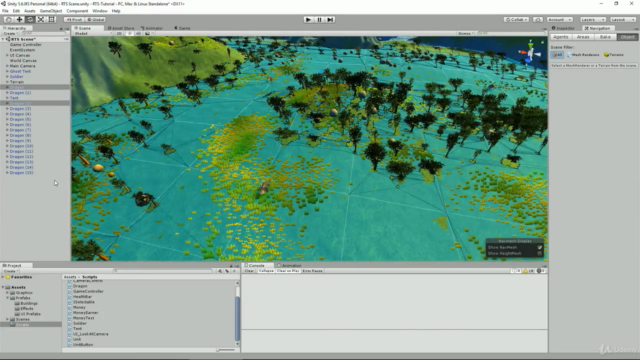Toggle 2D scene view mode
Viewport: 640px width, 360px height.
coord(119,33)
